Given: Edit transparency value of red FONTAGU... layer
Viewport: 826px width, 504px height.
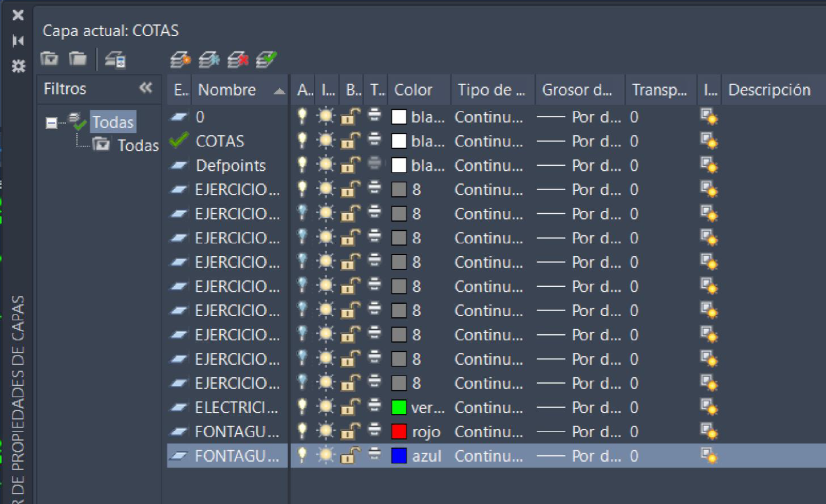Looking at the screenshot, I should [634, 432].
